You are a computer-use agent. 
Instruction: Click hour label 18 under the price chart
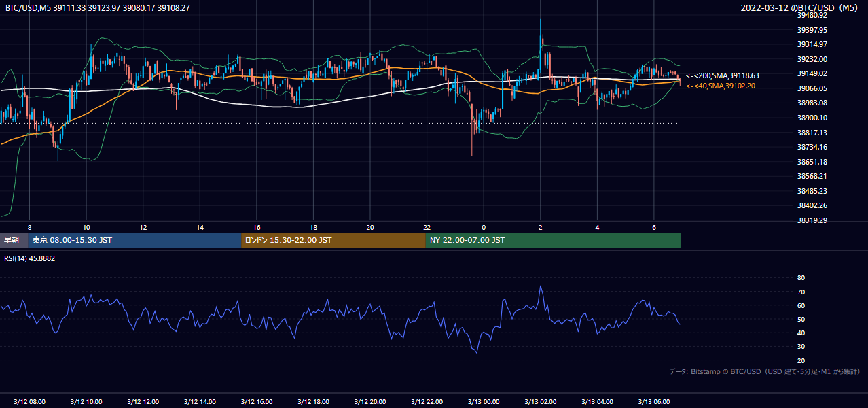313,227
